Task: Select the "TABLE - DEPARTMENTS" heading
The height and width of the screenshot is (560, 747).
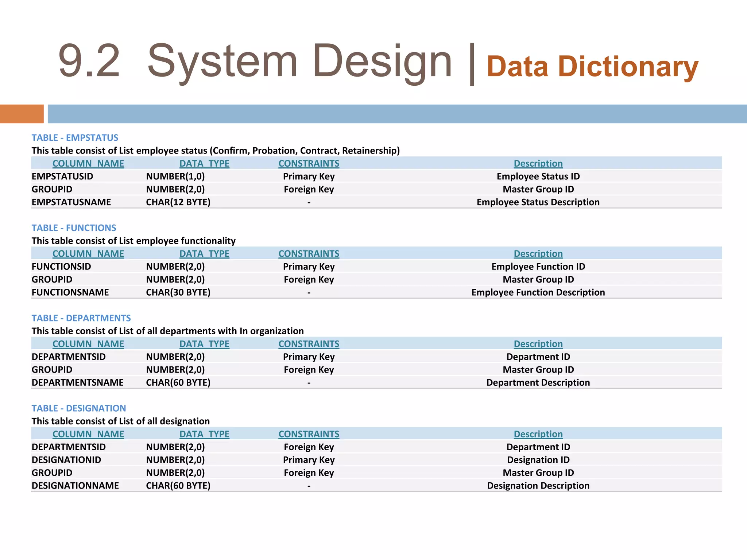Action: point(81,318)
